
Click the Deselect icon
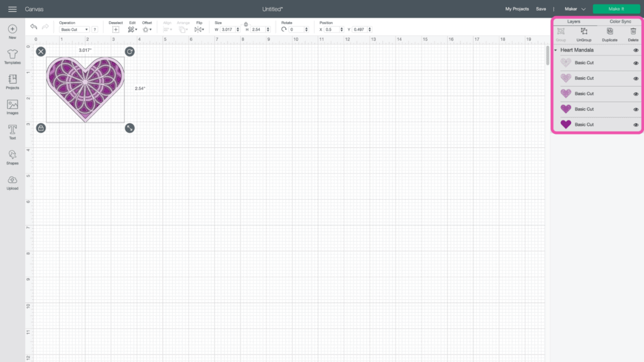click(x=116, y=30)
